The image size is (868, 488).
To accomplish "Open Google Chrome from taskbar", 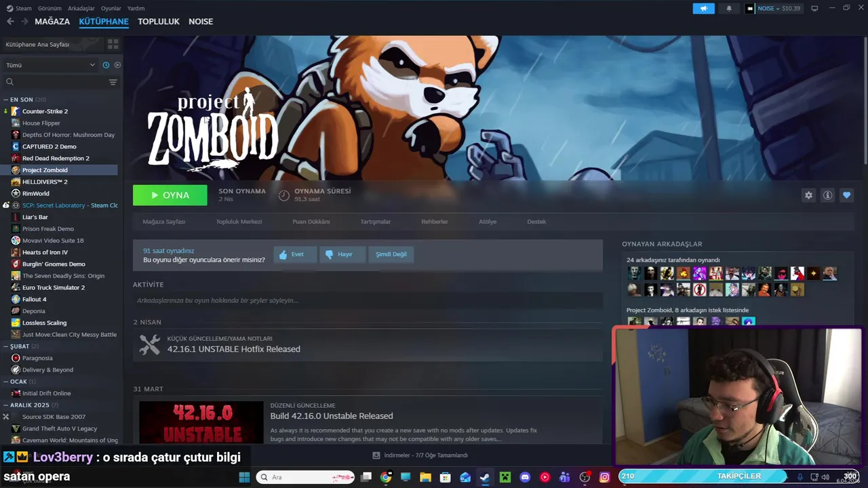I will click(x=386, y=477).
